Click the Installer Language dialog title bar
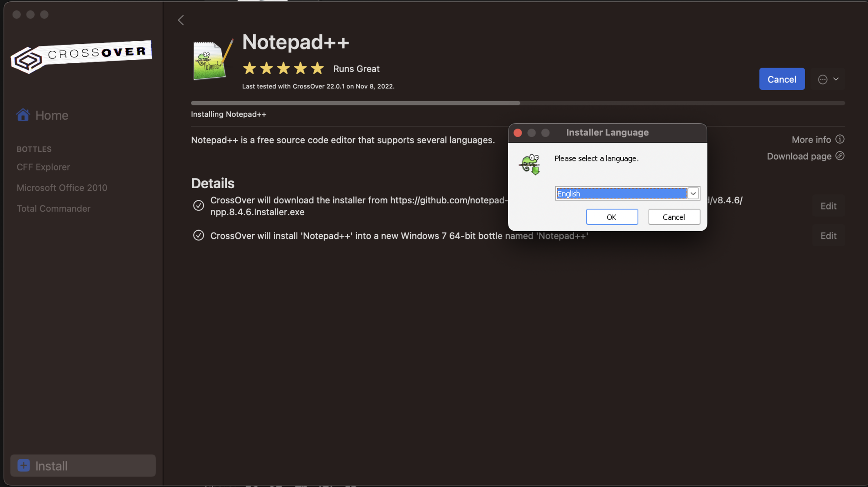This screenshot has height=487, width=868. [607, 133]
